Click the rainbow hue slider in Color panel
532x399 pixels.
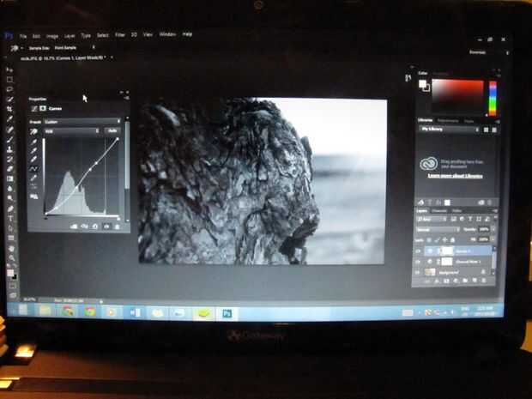click(493, 98)
